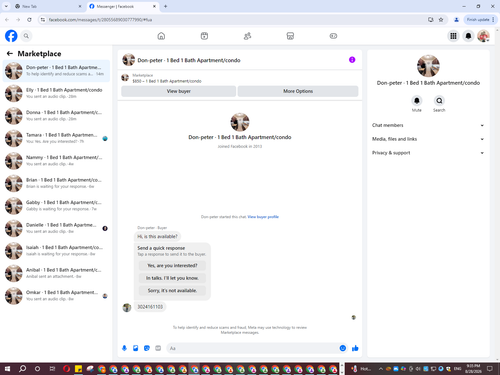Send 'In talks. I'll let you know.' reply
500x375 pixels.
coord(172,278)
